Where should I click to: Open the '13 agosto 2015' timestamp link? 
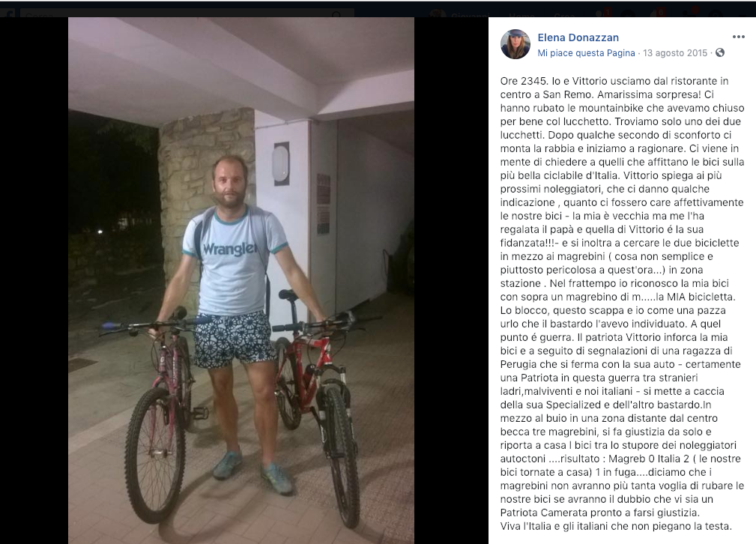click(x=675, y=53)
